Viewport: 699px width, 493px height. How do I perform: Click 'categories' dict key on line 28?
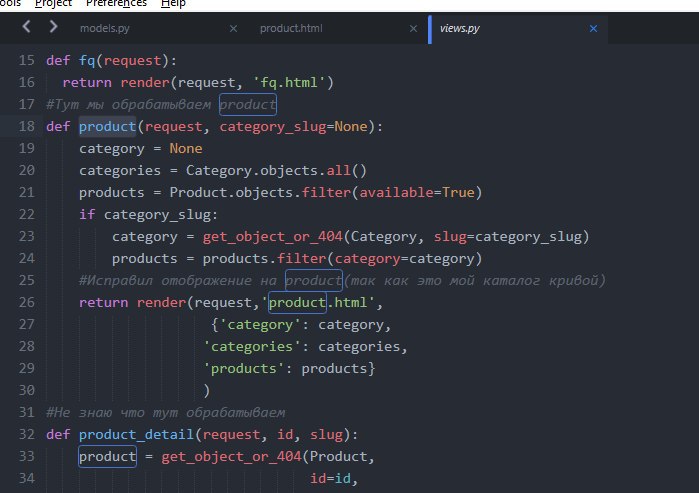[252, 346]
